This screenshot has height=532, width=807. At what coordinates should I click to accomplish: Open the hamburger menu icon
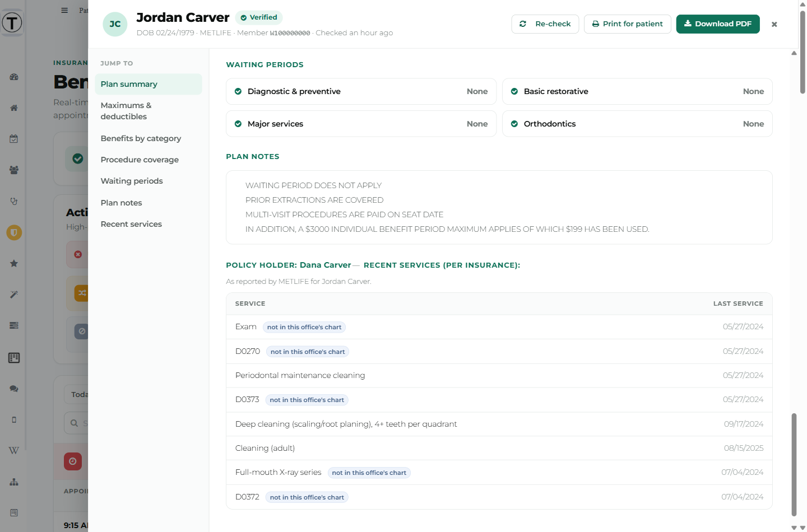click(64, 10)
